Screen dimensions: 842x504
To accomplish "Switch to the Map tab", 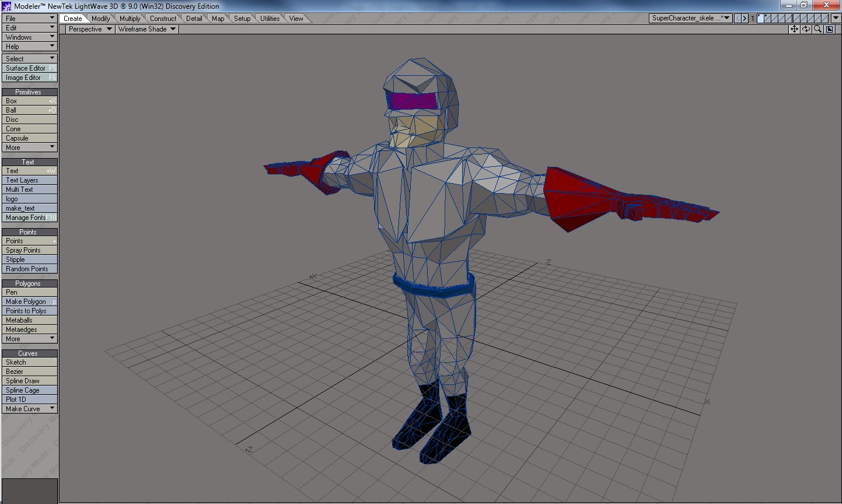I will coord(217,18).
